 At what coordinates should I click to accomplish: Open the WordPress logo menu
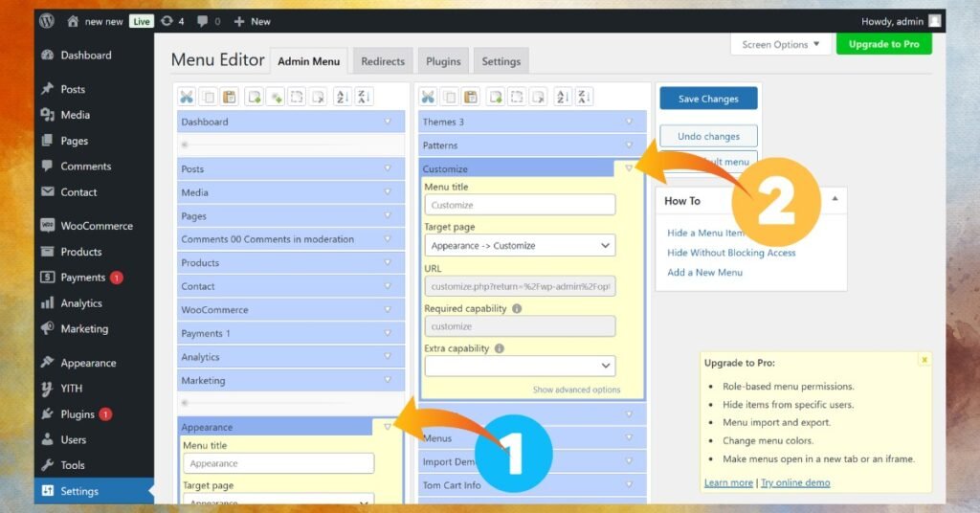(x=47, y=21)
